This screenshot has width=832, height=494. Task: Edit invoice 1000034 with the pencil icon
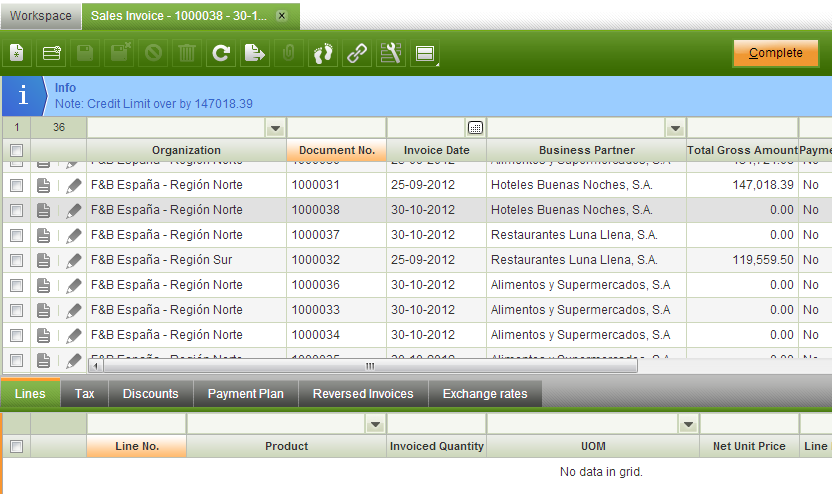[x=74, y=335]
